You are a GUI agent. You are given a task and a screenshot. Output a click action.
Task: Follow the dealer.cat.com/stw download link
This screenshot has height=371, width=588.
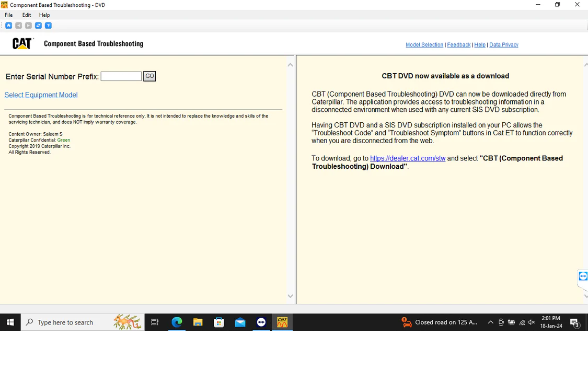pyautogui.click(x=408, y=158)
